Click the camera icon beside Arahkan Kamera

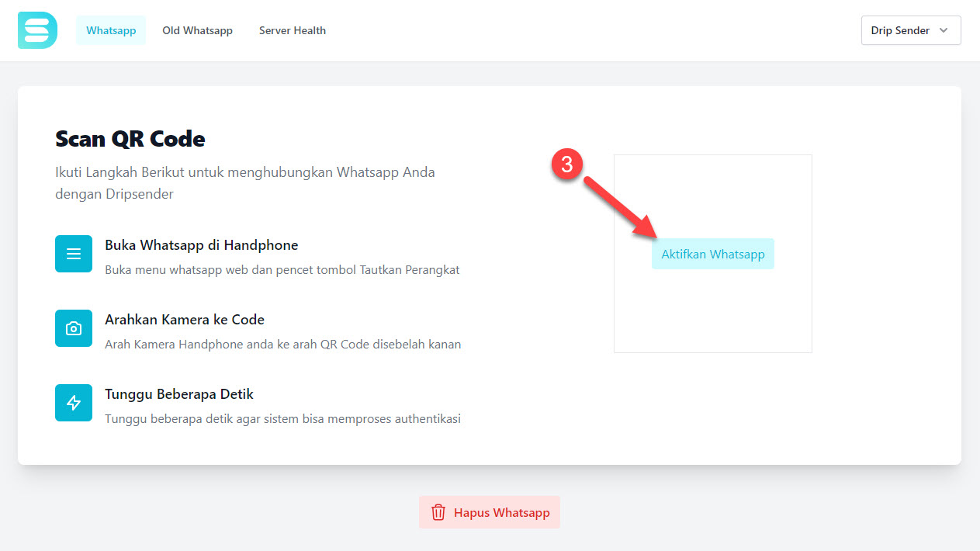coord(74,328)
